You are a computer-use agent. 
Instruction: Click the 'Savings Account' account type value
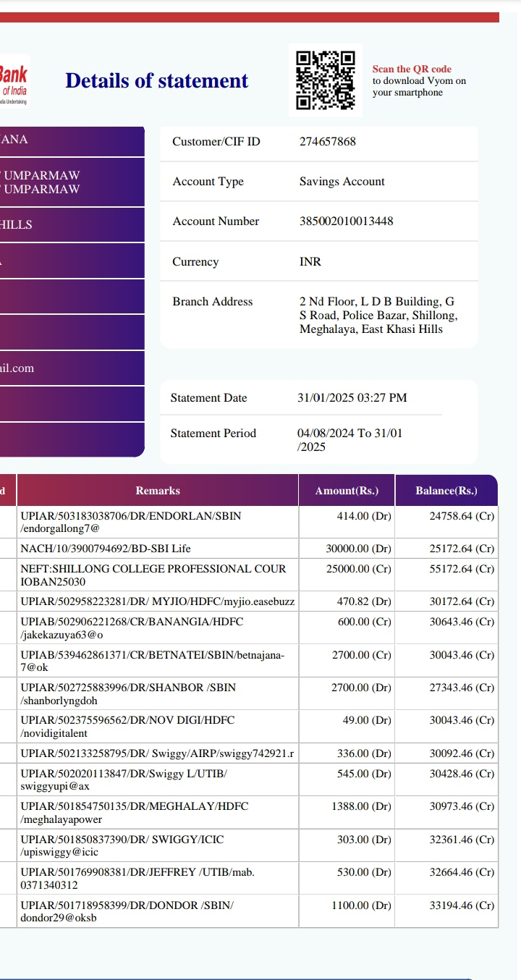342,182
